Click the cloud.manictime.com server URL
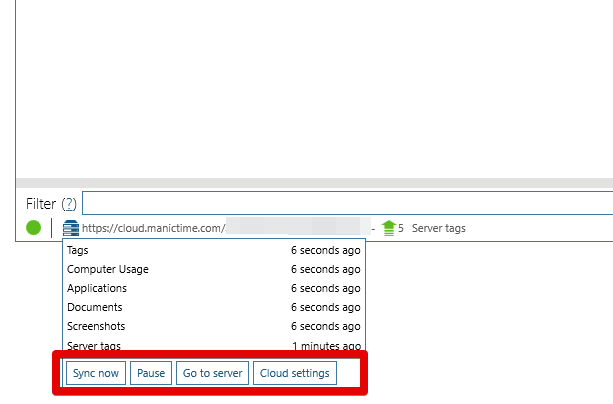The width and height of the screenshot is (613, 404). 153,228
